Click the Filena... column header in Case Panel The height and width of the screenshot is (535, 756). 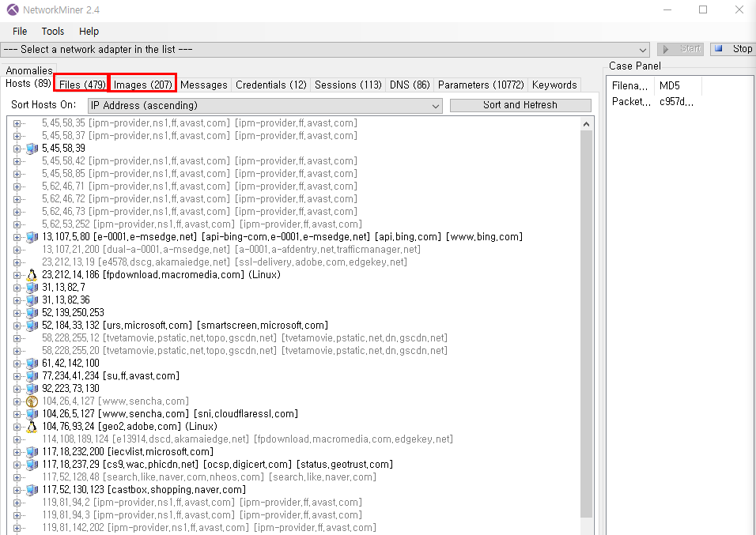[630, 86]
